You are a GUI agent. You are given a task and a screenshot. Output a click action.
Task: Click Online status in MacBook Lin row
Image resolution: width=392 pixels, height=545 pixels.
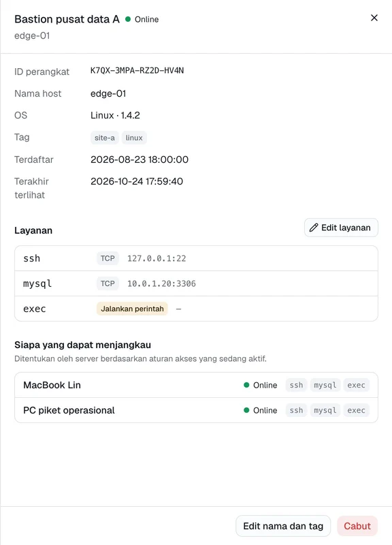(x=261, y=385)
